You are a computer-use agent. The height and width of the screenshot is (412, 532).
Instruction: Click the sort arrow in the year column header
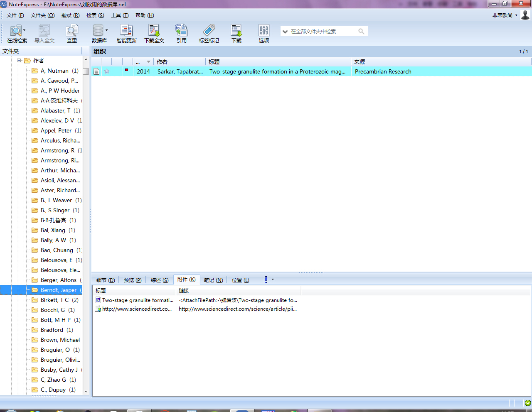pos(148,62)
